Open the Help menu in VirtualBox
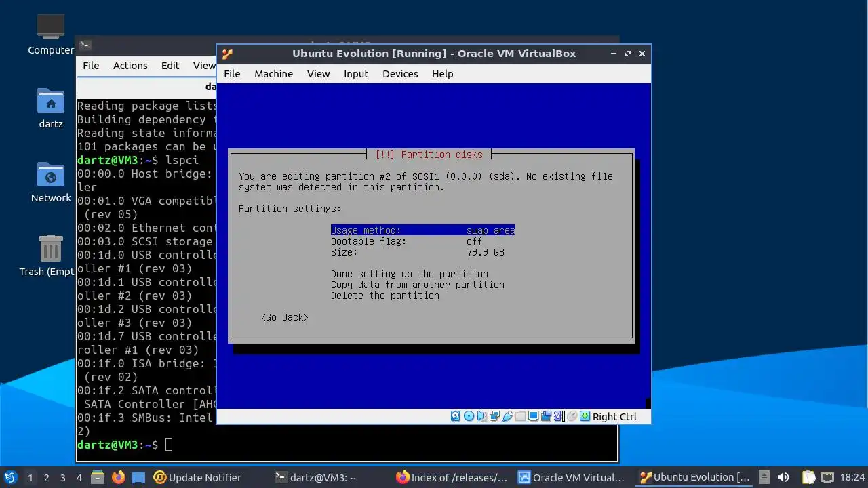Screen dimensions: 868x488 [442, 74]
